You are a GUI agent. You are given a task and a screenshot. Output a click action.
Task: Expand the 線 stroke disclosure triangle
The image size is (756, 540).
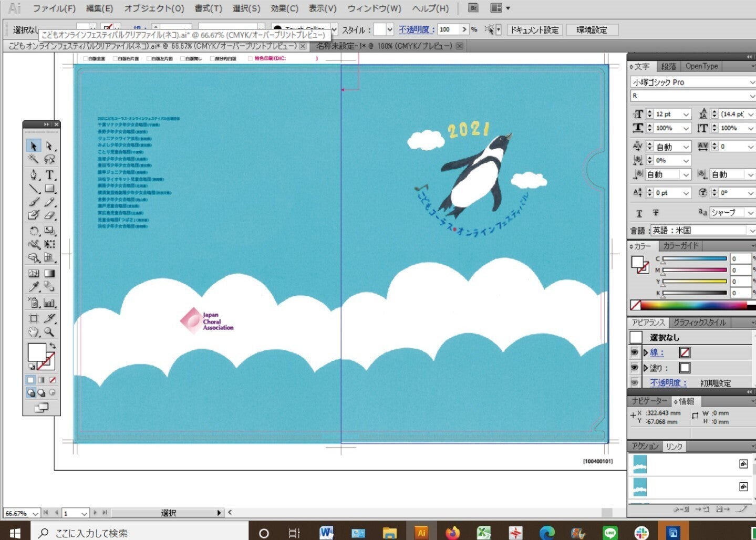(646, 352)
